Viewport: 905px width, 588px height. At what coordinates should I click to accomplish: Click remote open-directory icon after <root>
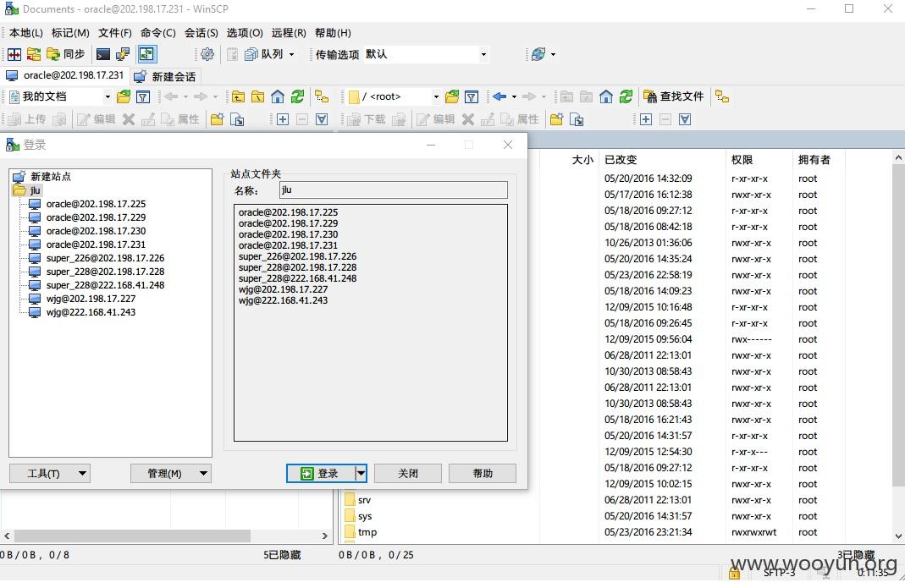tap(452, 96)
